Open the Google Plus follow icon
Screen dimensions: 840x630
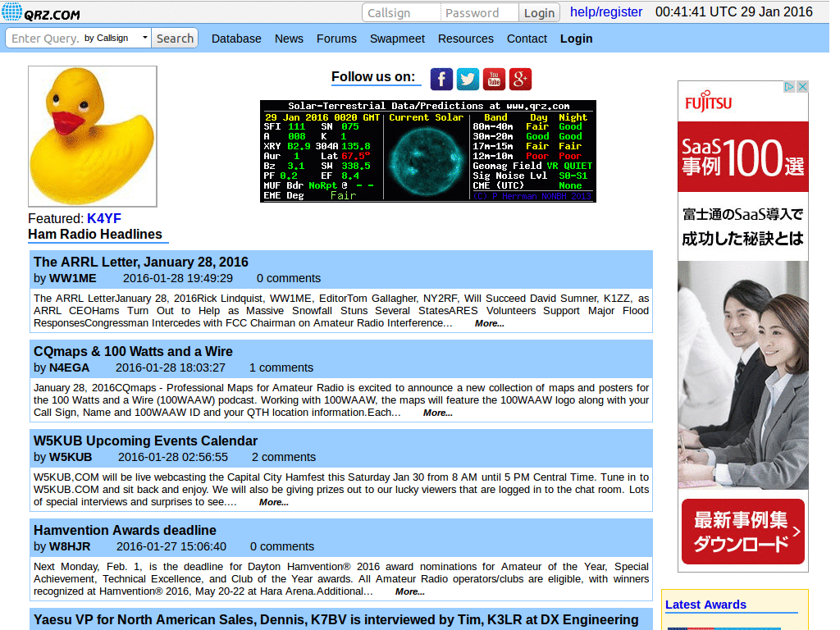520,80
